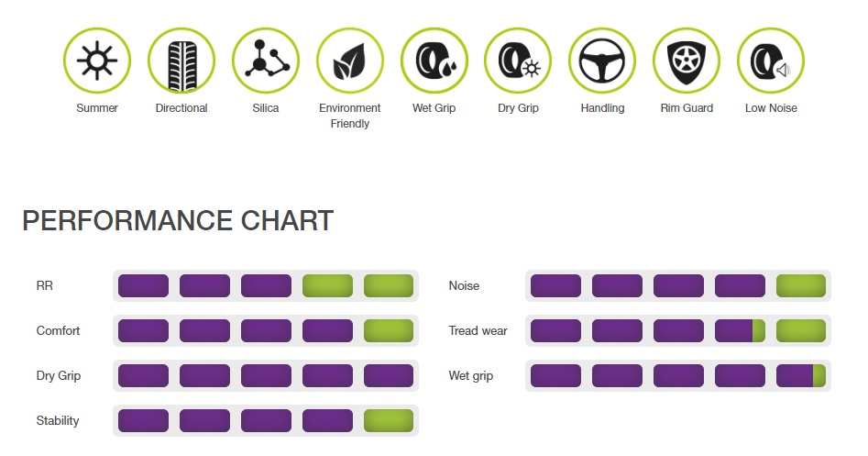868x456 pixels.
Task: Click the partially filled fourth Tread wear segment
Action: [740, 331]
